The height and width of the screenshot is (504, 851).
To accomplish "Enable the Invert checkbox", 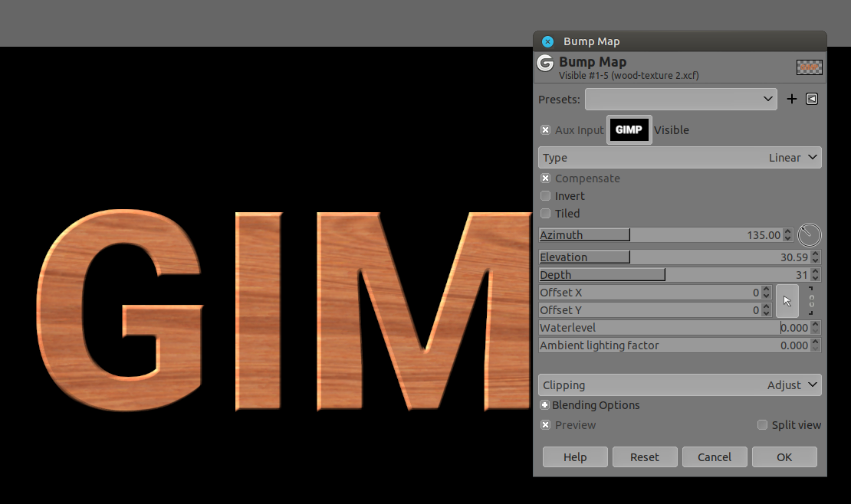I will [545, 196].
